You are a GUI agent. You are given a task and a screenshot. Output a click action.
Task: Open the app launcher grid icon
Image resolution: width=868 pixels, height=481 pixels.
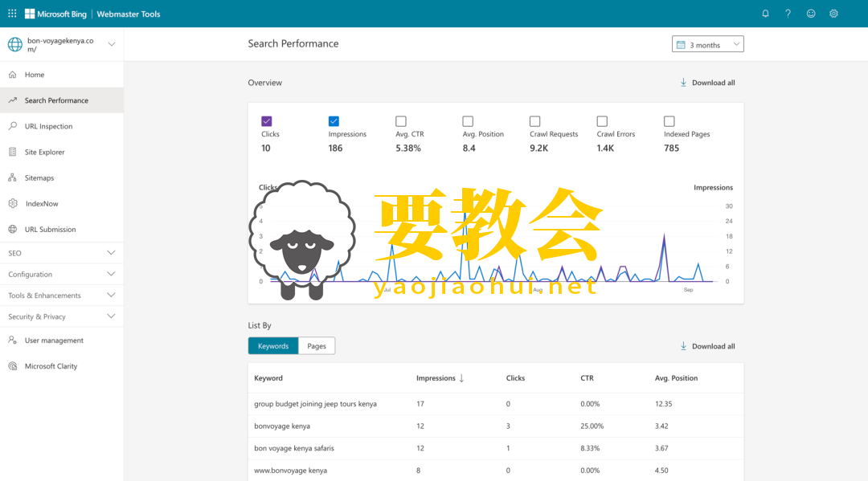pos(12,14)
